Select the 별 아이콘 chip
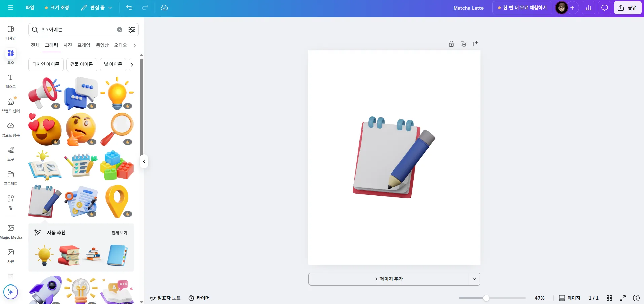This screenshot has width=644, height=304. pyautogui.click(x=113, y=65)
